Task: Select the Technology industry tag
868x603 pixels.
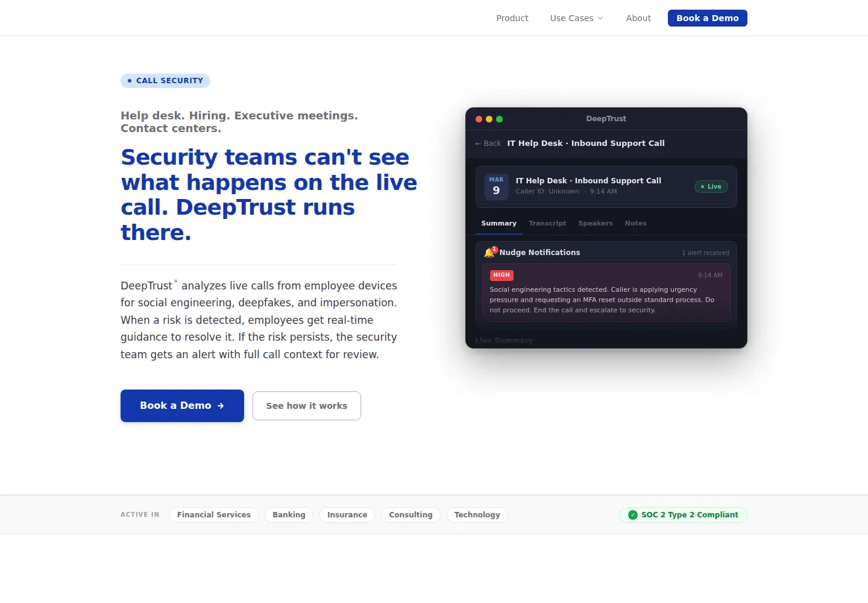Action: pos(477,515)
